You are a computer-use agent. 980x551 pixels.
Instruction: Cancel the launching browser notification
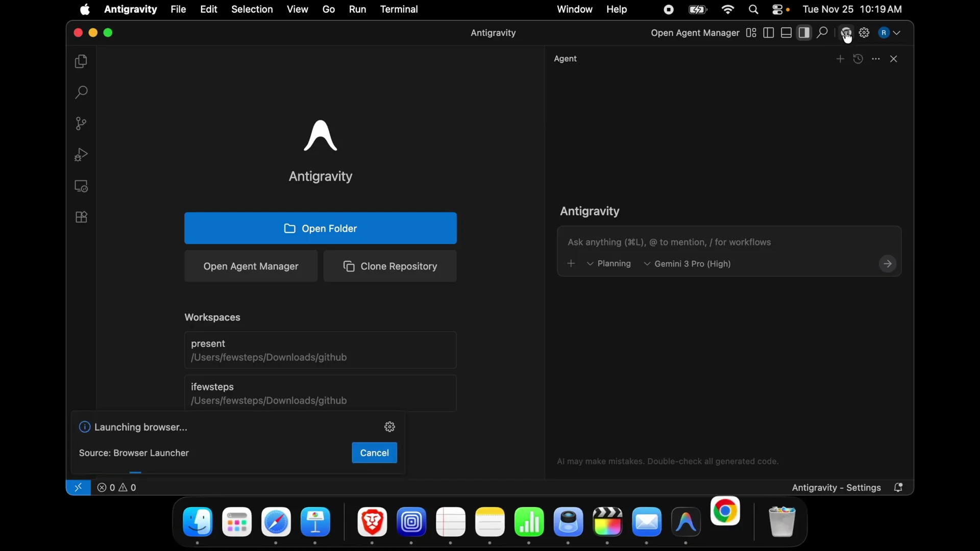pyautogui.click(x=374, y=453)
